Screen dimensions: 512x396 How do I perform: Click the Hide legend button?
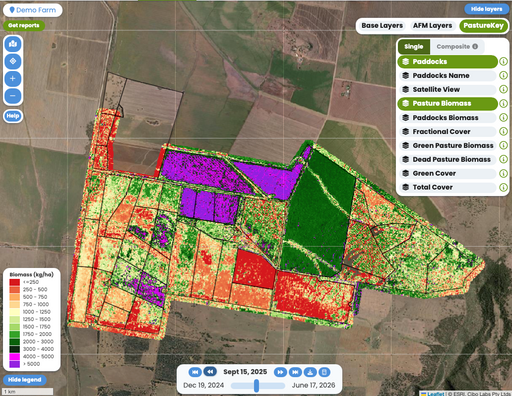point(25,380)
